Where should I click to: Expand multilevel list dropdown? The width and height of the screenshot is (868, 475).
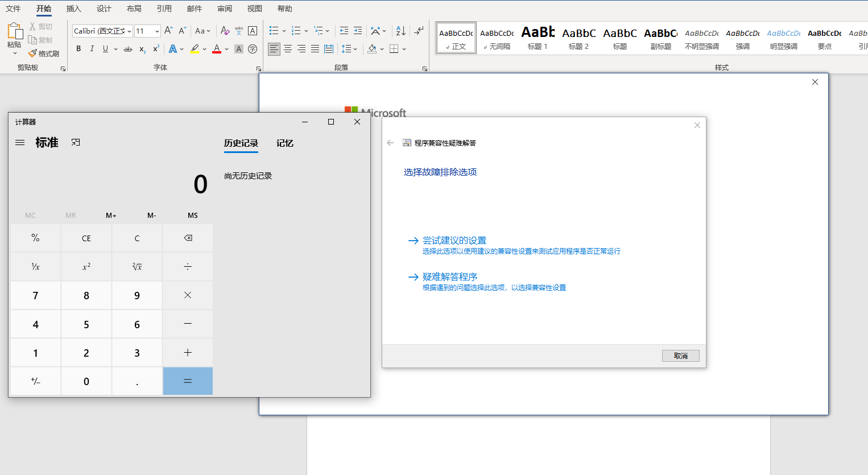(x=328, y=31)
